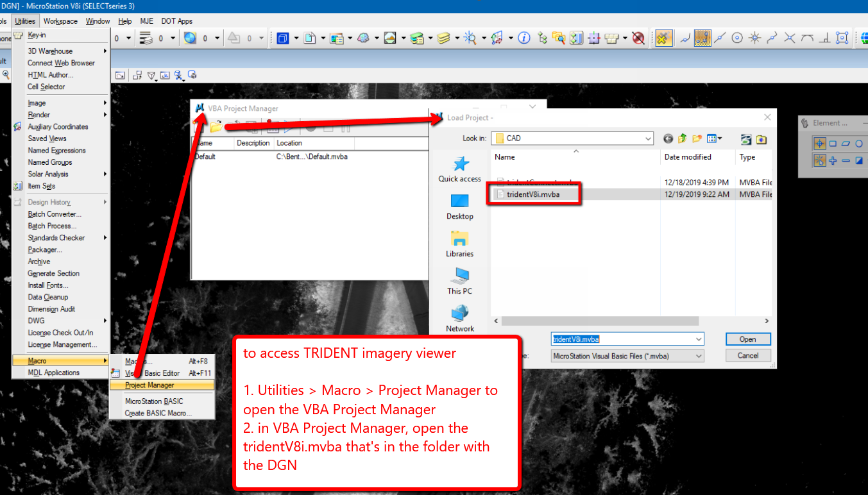Select Individual mode in Element Selection
Screen dimensions: 868x495
(820, 144)
